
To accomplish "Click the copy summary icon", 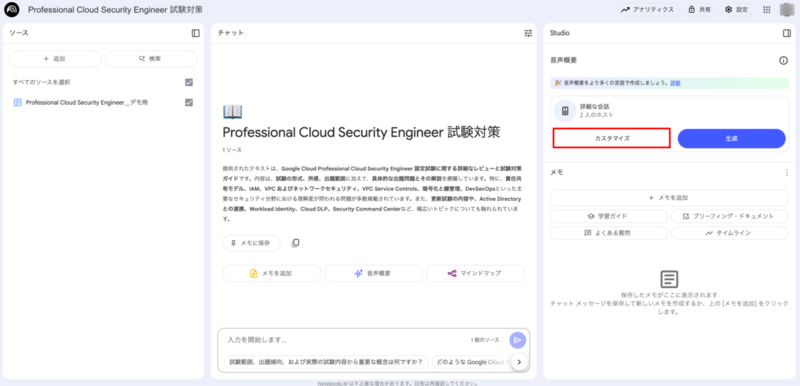I will click(x=295, y=243).
